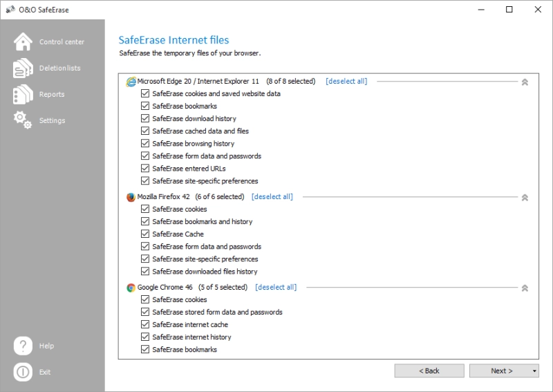Uncheck SafeErase entered URLs checkbox

pos(145,168)
